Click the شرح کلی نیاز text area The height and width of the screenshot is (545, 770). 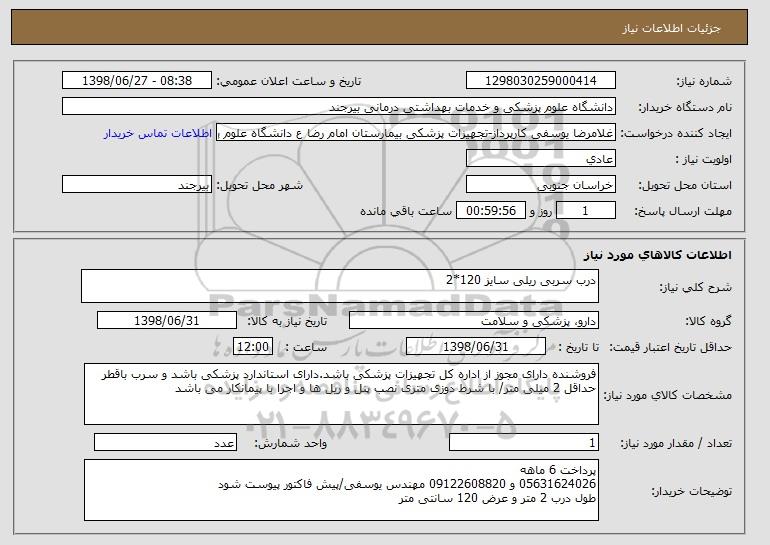[340, 286]
